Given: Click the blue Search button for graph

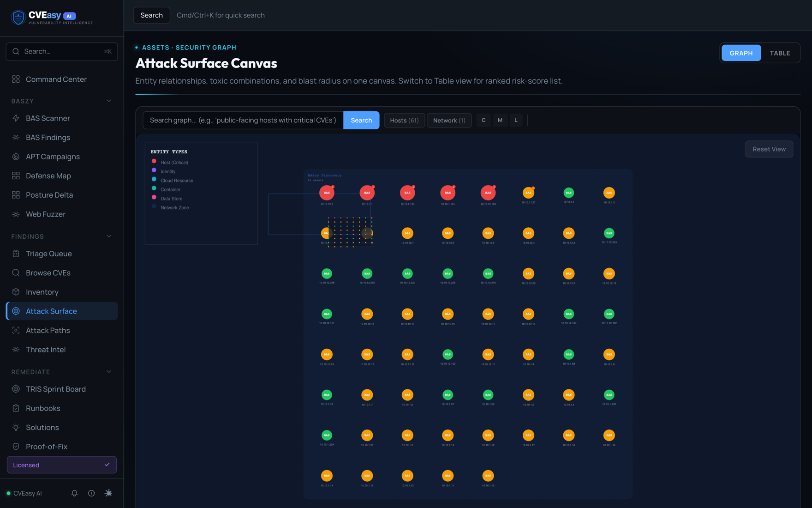Looking at the screenshot, I should click(361, 120).
